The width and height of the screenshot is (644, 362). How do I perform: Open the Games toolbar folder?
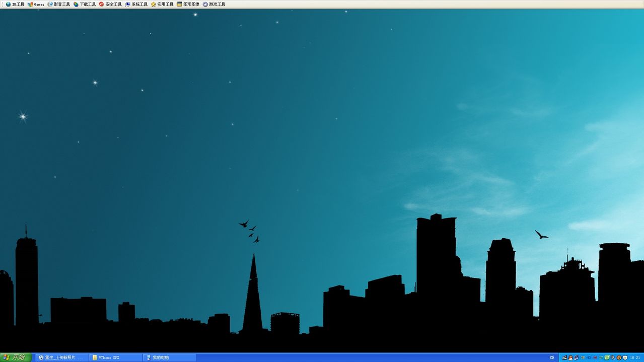coord(36,4)
